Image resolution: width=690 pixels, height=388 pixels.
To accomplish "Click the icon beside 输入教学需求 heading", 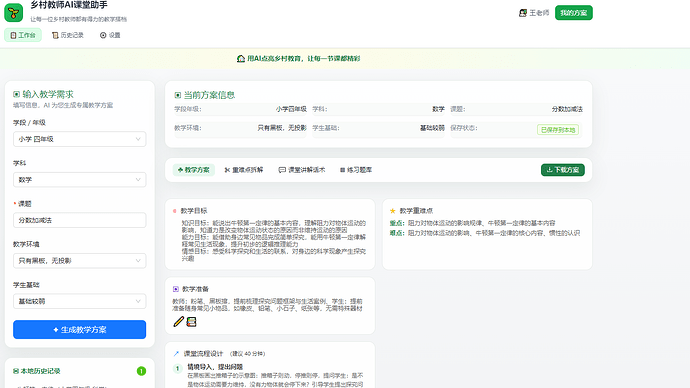I will pos(16,94).
